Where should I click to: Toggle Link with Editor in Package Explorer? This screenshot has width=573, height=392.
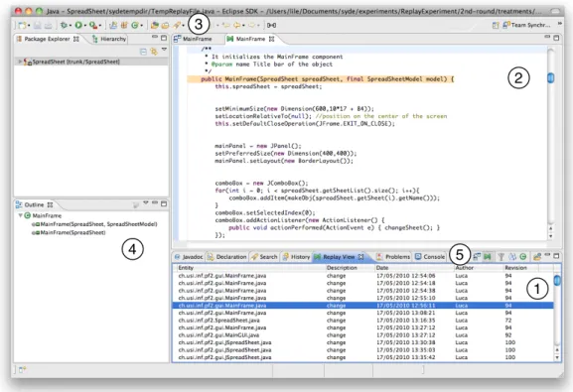coord(154,52)
